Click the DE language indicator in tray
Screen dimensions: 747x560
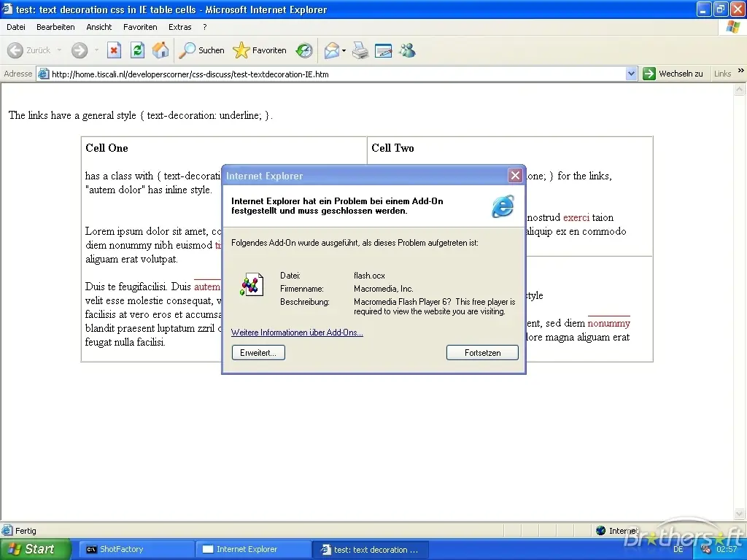(678, 549)
